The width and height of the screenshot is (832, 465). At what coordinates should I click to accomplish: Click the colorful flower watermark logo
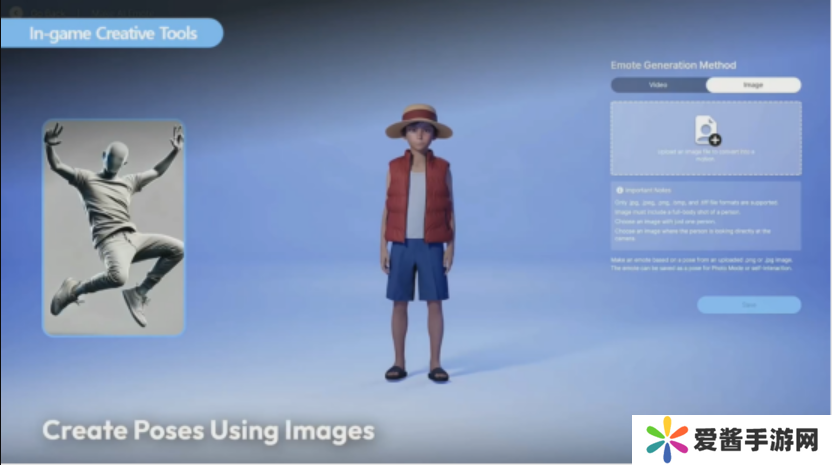(667, 439)
